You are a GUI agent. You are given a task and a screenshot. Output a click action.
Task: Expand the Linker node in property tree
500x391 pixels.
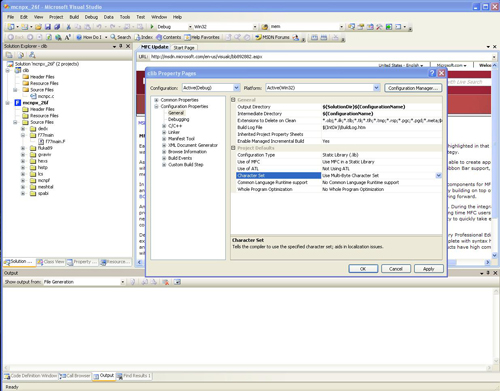pyautogui.click(x=164, y=132)
